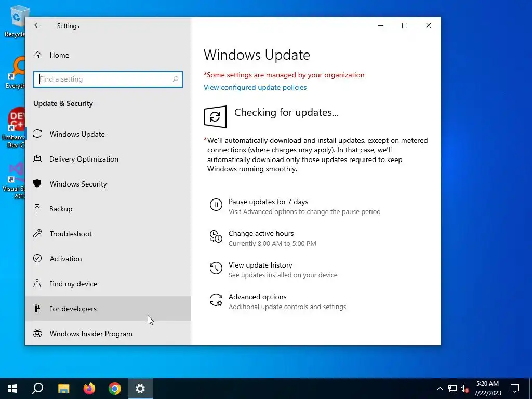Image resolution: width=532 pixels, height=399 pixels.
Task: Open taskbar Search
Action: pyautogui.click(x=37, y=389)
